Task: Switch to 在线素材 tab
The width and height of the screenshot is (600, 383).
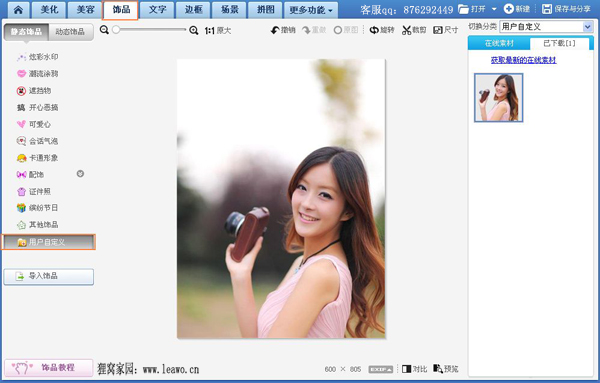Action: [x=499, y=43]
